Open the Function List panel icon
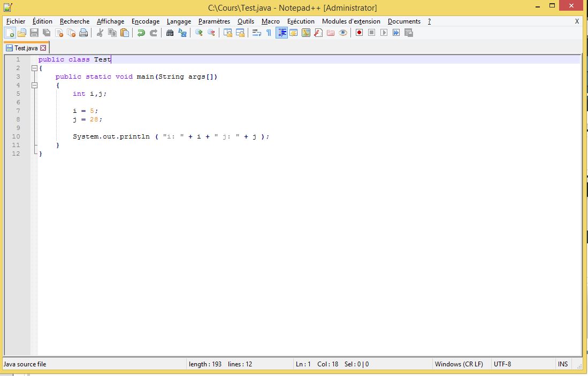 [x=318, y=33]
